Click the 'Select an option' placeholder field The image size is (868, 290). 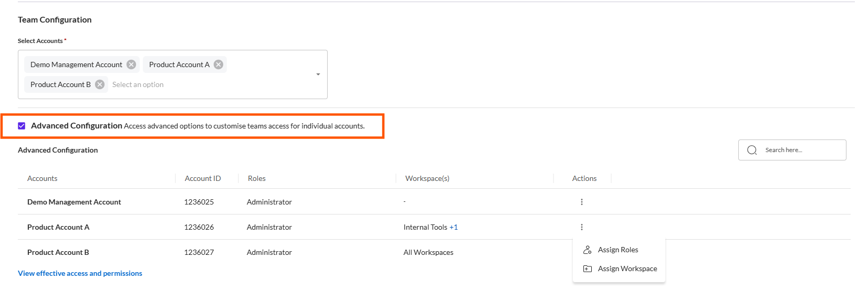[x=138, y=84]
